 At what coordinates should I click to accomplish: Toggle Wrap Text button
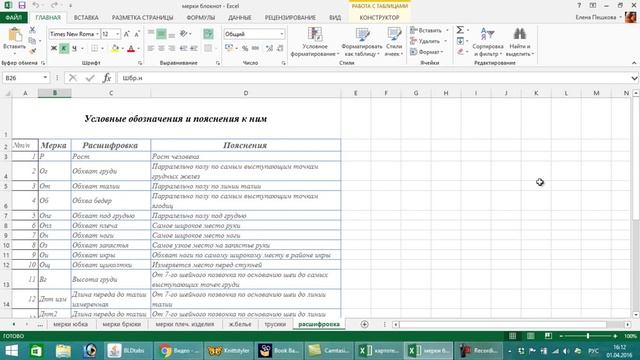(x=208, y=34)
